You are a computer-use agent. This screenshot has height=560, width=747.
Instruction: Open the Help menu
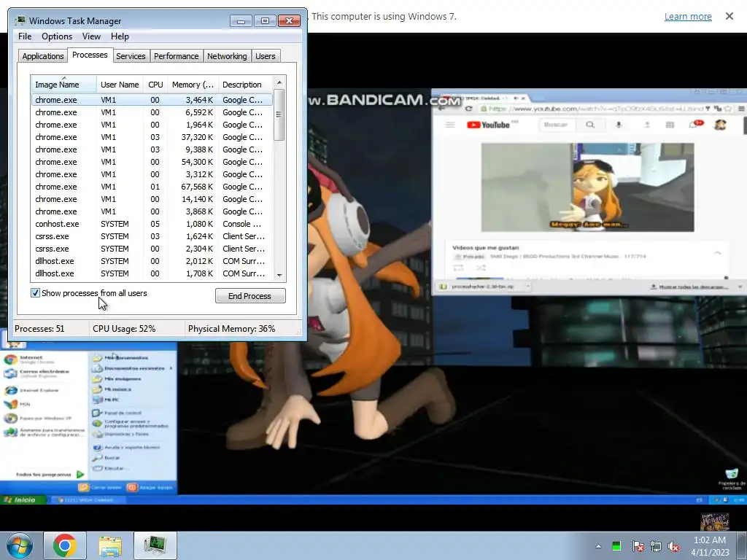pyautogui.click(x=120, y=36)
